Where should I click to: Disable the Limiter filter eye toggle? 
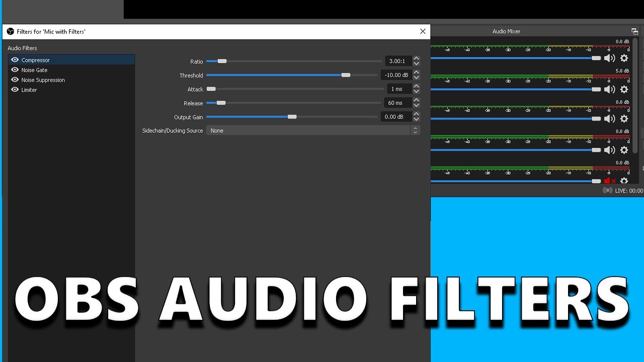[x=15, y=89]
